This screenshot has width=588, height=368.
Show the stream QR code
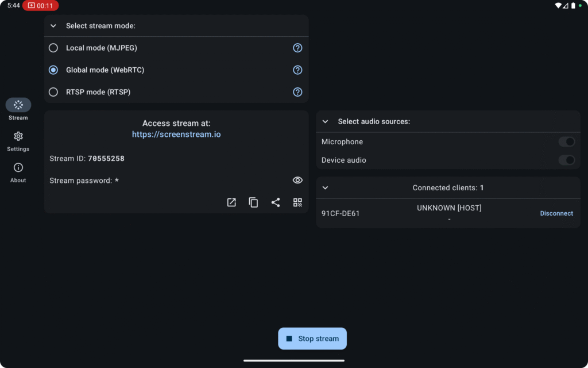click(x=297, y=202)
